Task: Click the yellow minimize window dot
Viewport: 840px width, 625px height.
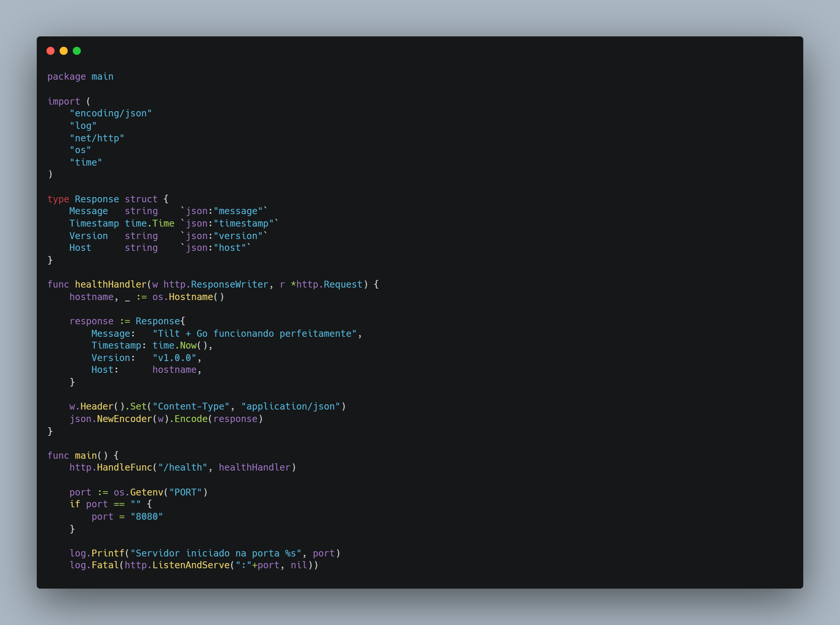Action: (64, 51)
